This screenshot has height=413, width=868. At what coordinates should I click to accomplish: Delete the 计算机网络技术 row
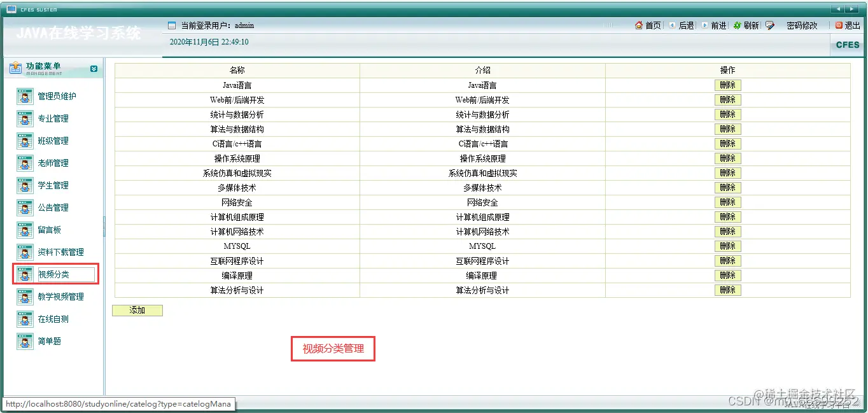click(x=727, y=232)
